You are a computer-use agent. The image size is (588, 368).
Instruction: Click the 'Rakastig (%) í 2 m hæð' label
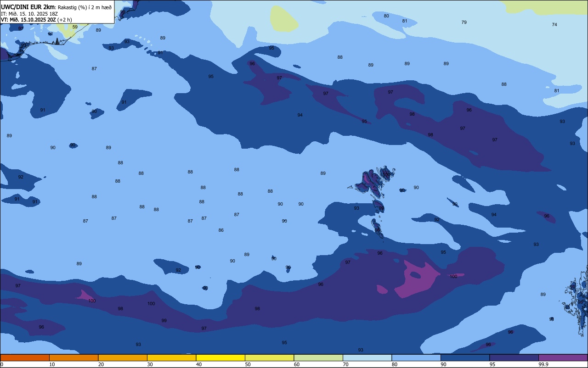pyautogui.click(x=85, y=7)
